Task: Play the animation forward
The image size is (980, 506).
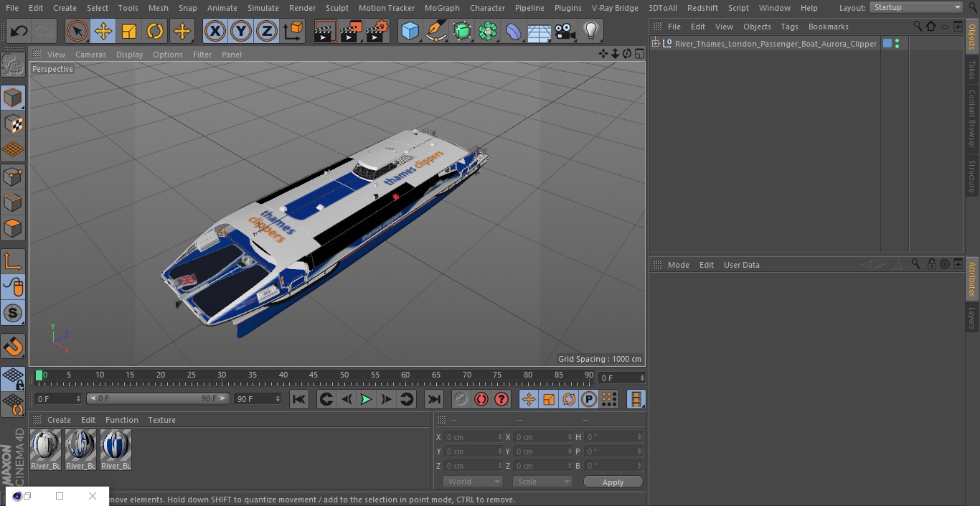Action: pos(366,399)
